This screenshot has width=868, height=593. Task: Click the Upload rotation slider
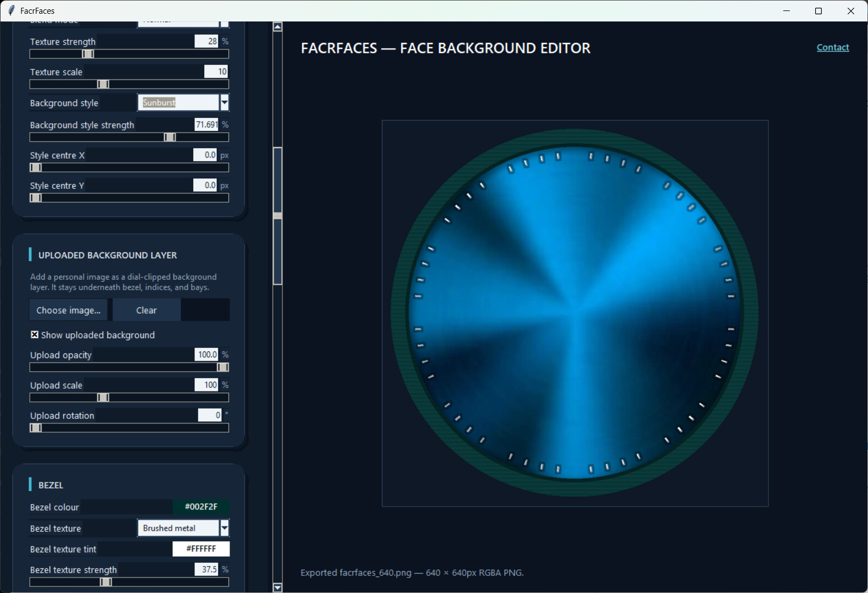[129, 428]
